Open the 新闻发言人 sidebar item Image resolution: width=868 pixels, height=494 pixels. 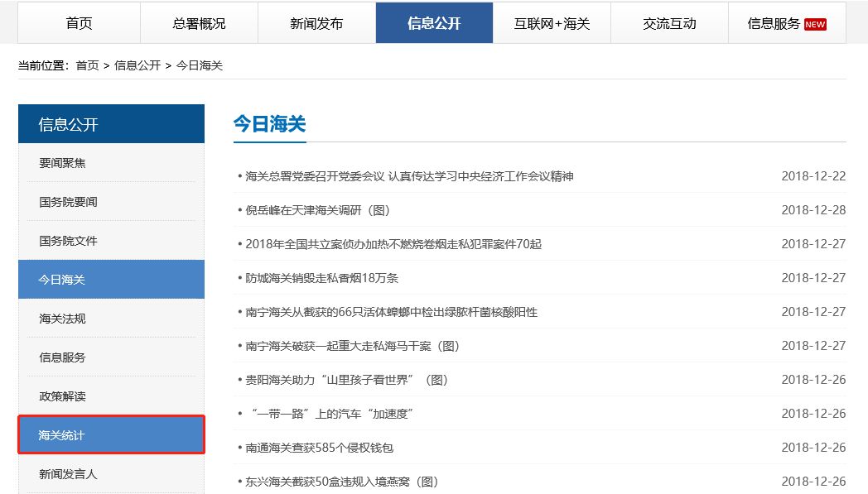[67, 472]
